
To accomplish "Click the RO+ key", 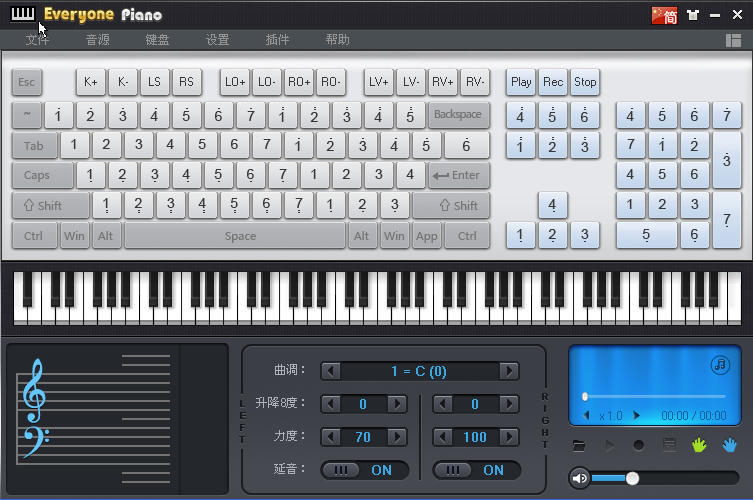I will (299, 82).
